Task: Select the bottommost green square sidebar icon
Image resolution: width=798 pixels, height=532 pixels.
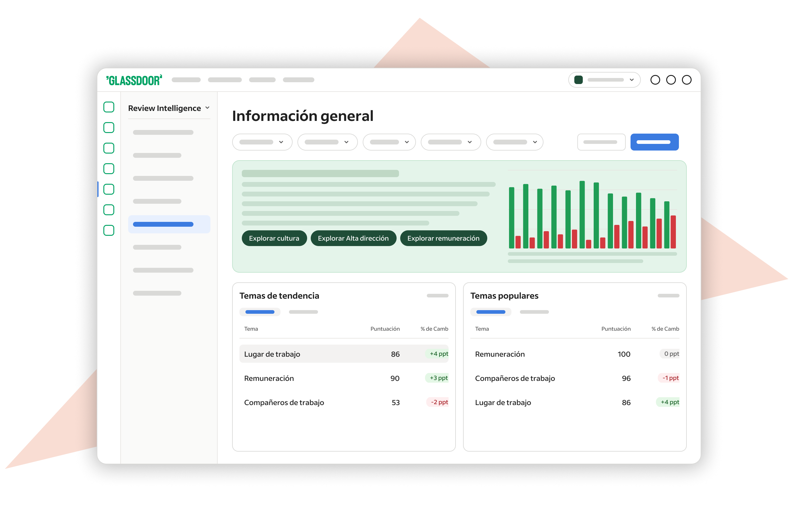Action: pyautogui.click(x=109, y=230)
